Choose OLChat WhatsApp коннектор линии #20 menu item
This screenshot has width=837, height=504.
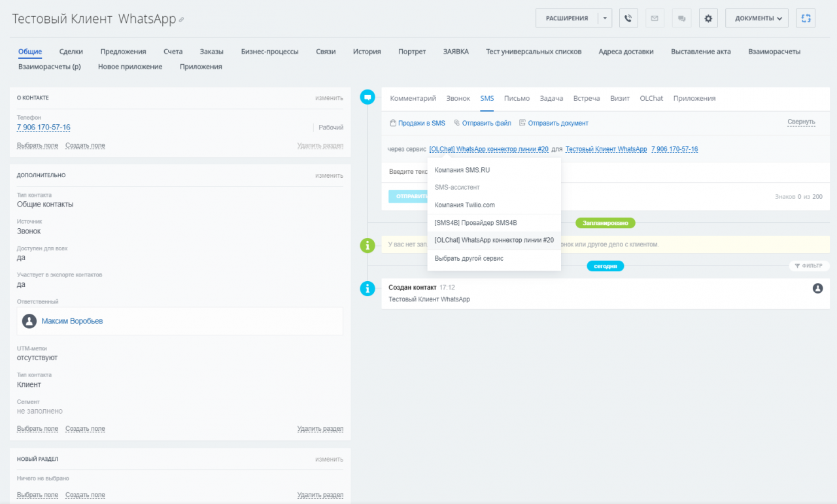pos(494,240)
